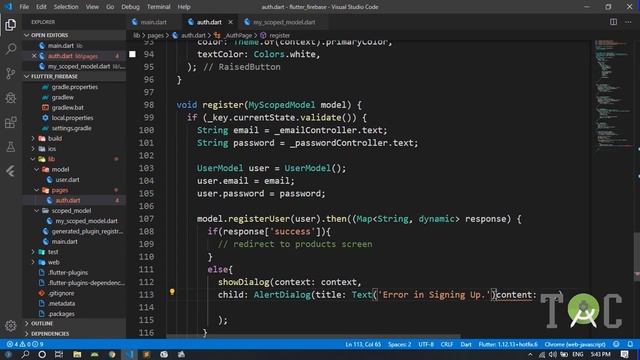Click the volume icon in system tray

(x=553, y=354)
